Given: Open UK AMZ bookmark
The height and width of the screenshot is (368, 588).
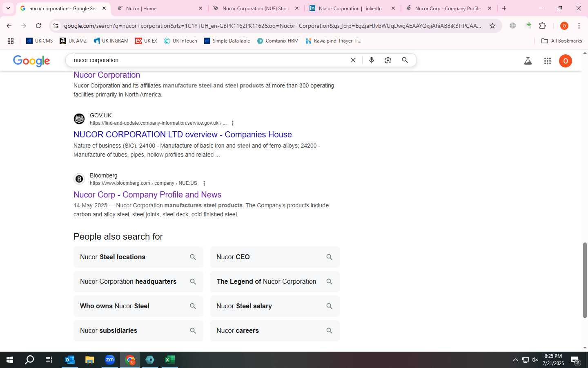Looking at the screenshot, I should (73, 41).
